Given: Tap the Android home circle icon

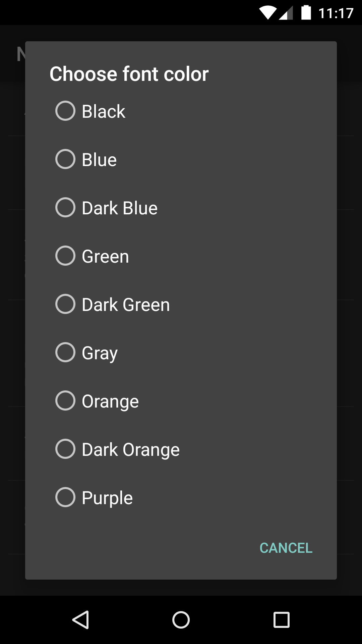Looking at the screenshot, I should (x=181, y=620).
